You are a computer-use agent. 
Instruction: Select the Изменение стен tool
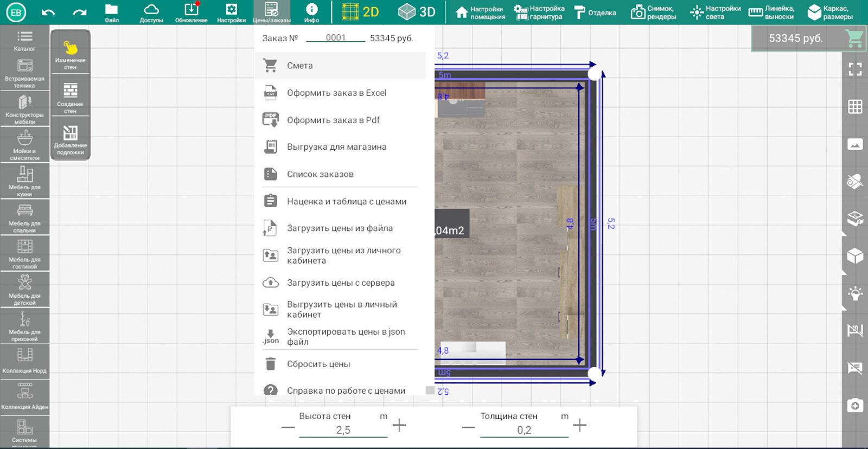click(x=70, y=54)
